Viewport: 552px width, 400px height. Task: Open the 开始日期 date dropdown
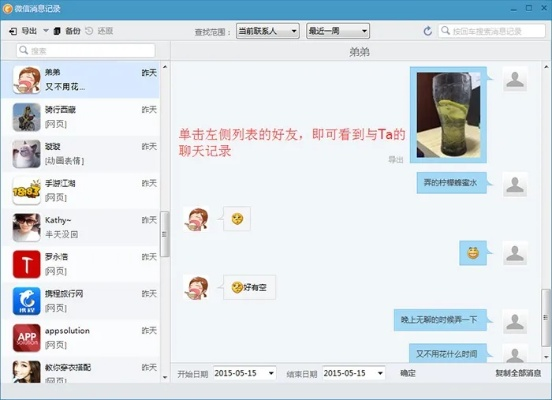click(272, 373)
